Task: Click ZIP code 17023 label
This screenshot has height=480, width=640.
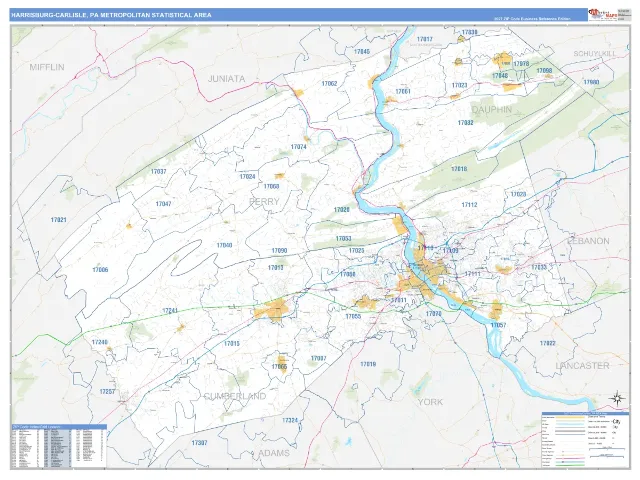Action: (x=460, y=85)
